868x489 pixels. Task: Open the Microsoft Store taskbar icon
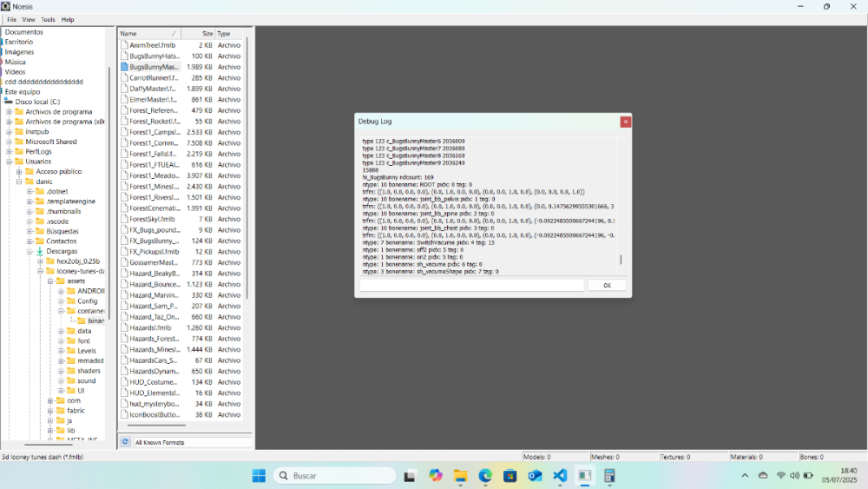click(510, 475)
